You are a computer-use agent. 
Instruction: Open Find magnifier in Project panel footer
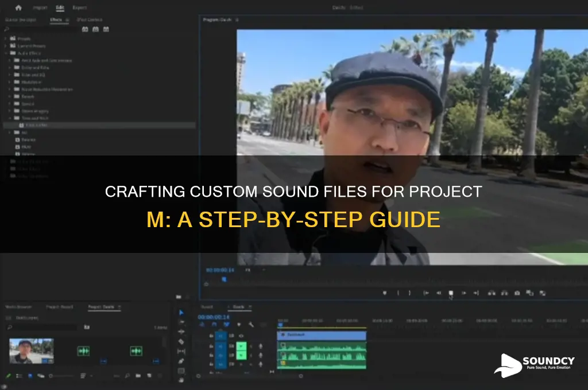[x=127, y=376]
